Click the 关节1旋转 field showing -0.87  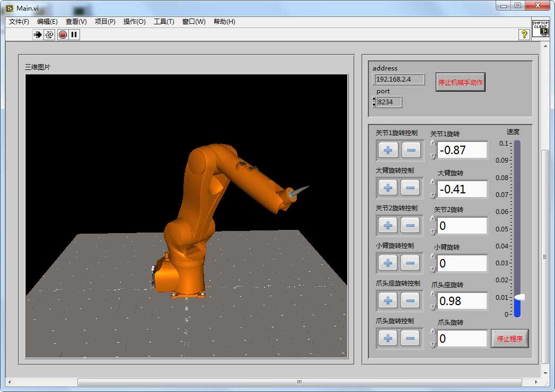coord(462,150)
